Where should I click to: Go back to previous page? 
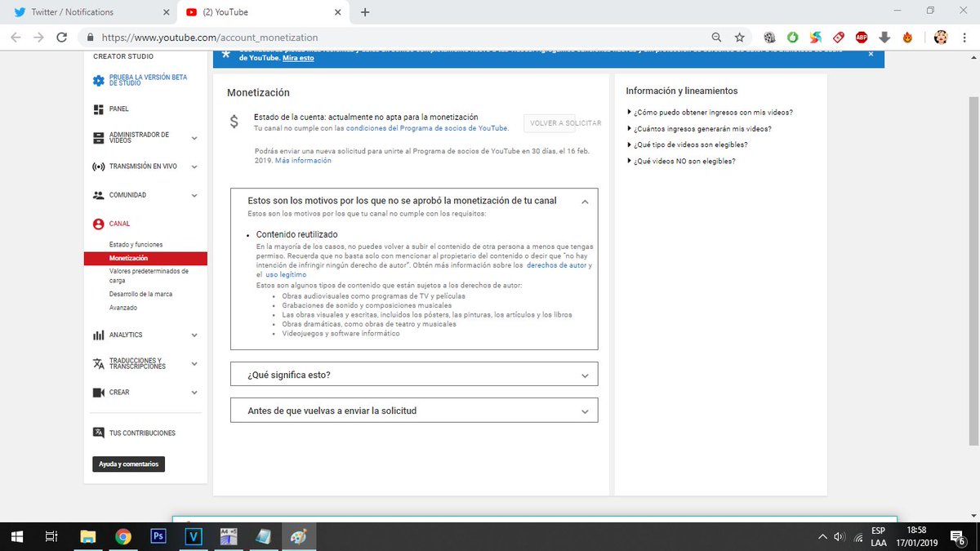[16, 37]
